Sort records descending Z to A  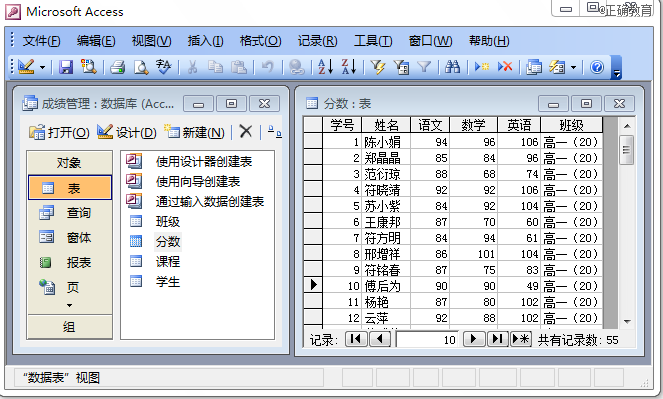tap(349, 67)
